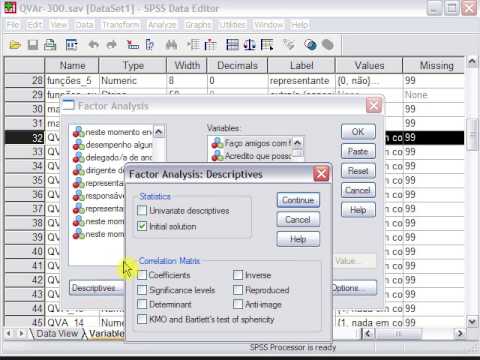Viewport: 480px width, 360px height.
Task: Click the Go to Case icon
Action: pos(133,45)
